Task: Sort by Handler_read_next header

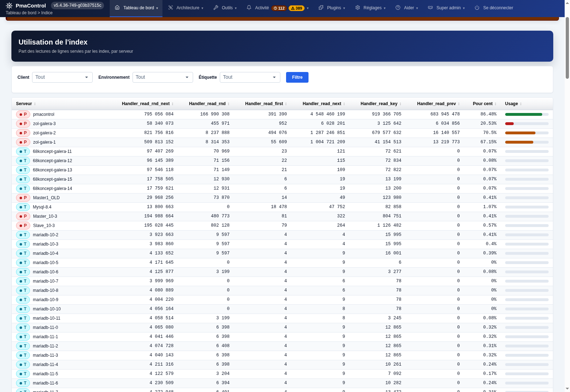Action: click(x=324, y=104)
